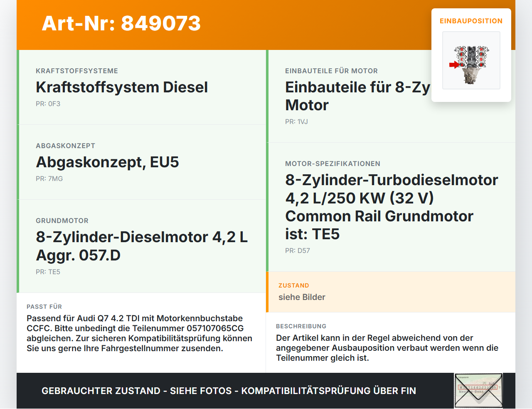This screenshot has height=409, width=532.
Task: Click the Kraftstoffsystem Diesel title
Action: click(122, 87)
